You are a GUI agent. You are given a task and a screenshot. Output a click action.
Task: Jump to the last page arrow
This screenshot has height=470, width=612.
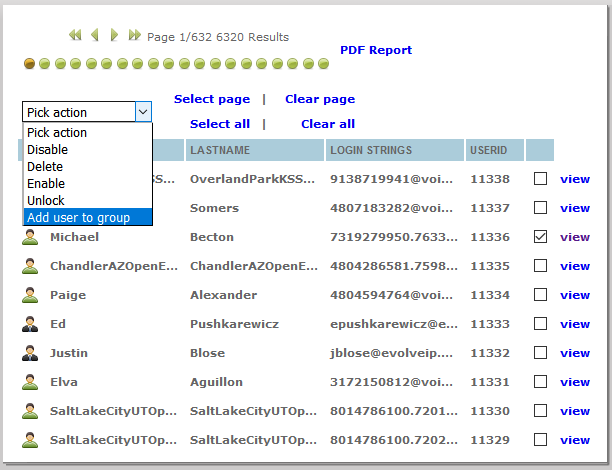click(135, 35)
